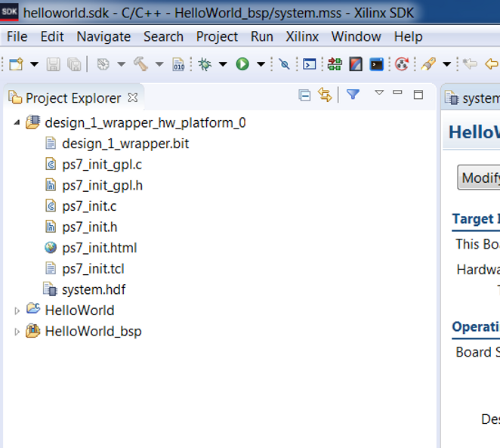The image size is (500, 448).
Task: Open the Edit menu
Action: (x=52, y=37)
